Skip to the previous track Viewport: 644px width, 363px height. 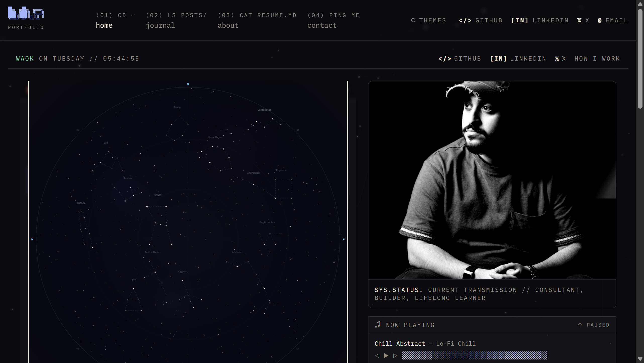pos(377,356)
